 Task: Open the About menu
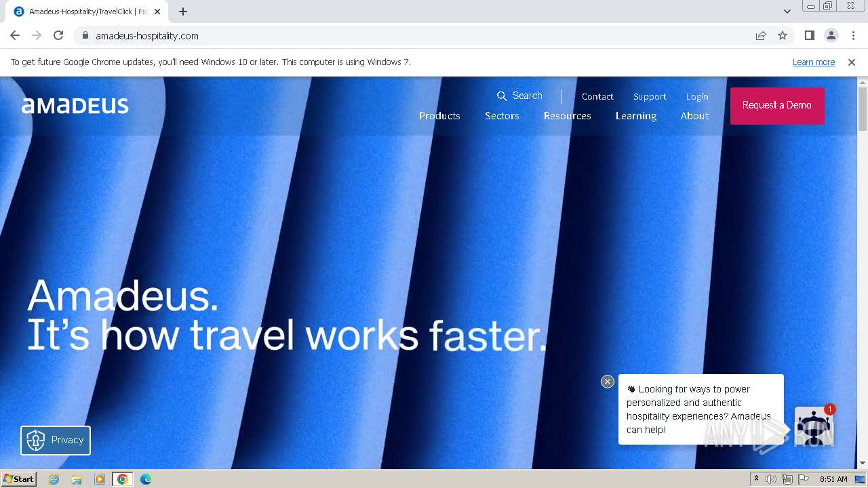pos(694,116)
